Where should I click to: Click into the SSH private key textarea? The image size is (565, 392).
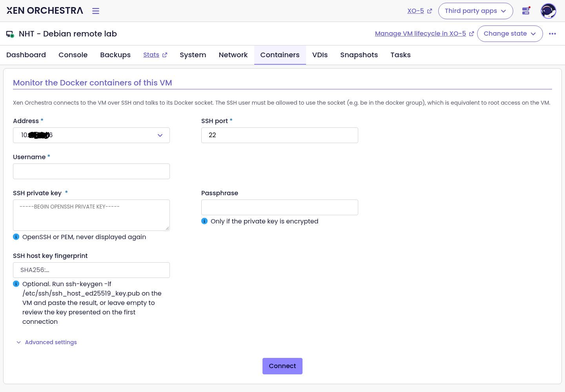[x=91, y=215]
